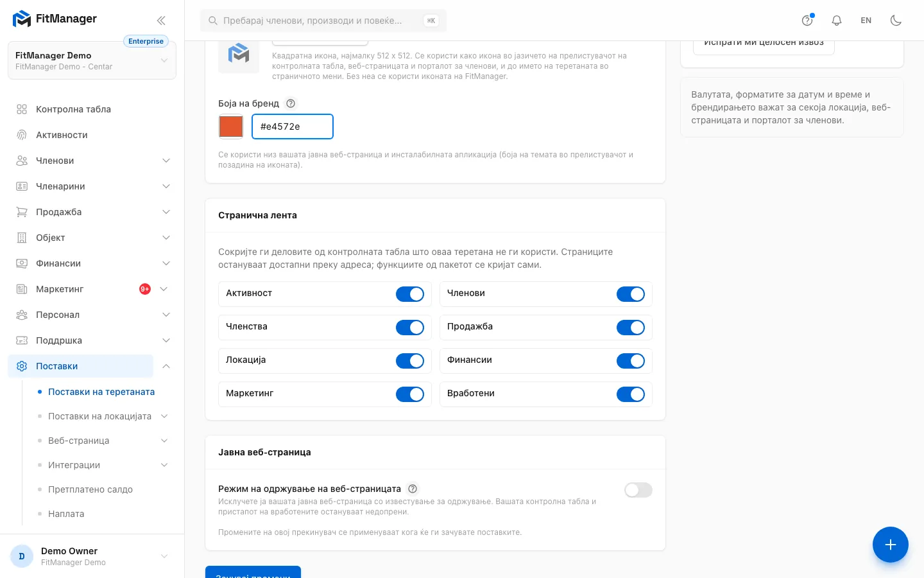Open the FitManager Demo location dropdown

92,60
